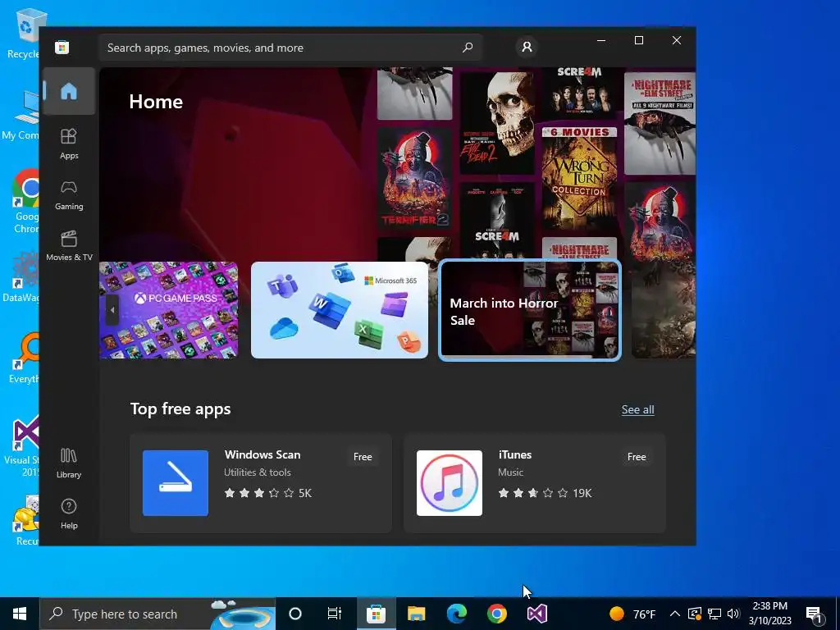Screen dimensions: 840x630
Task: Click the Terrifier 2 poster
Action: pos(414,178)
